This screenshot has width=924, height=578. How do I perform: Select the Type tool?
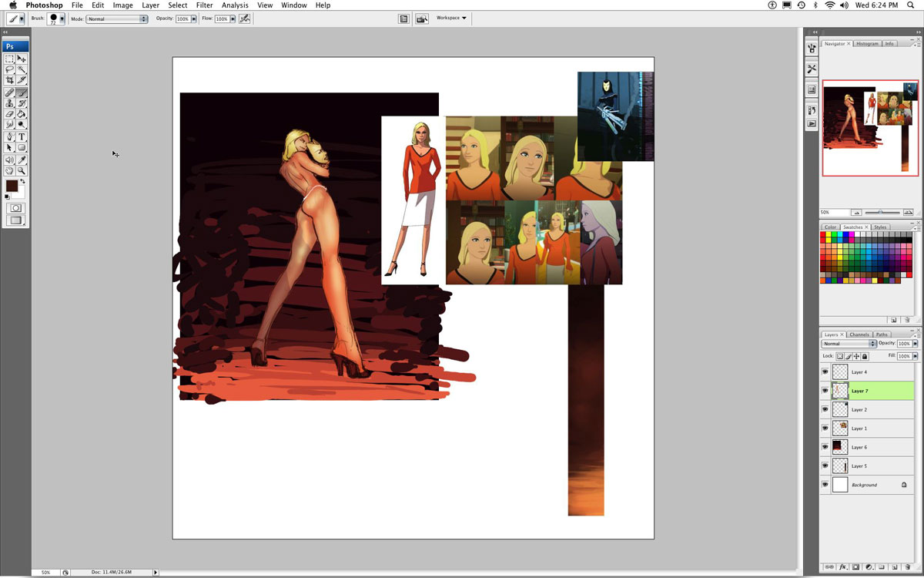(22, 136)
